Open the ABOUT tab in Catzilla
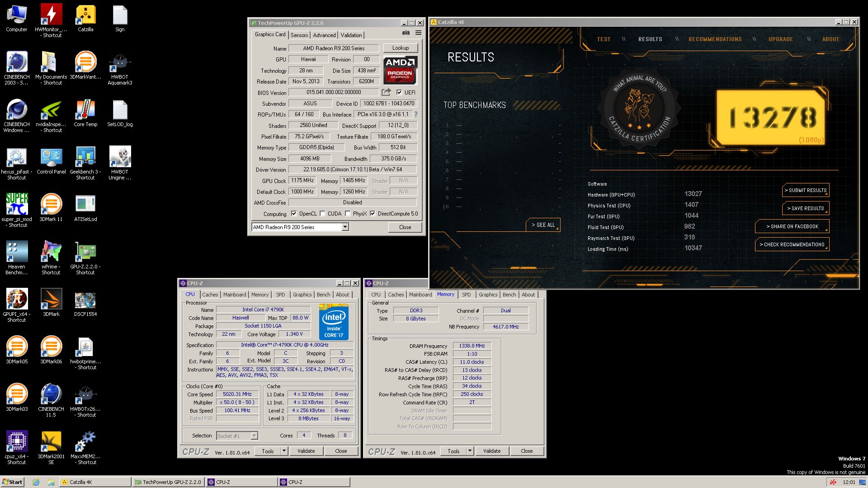868x488 pixels. click(830, 39)
